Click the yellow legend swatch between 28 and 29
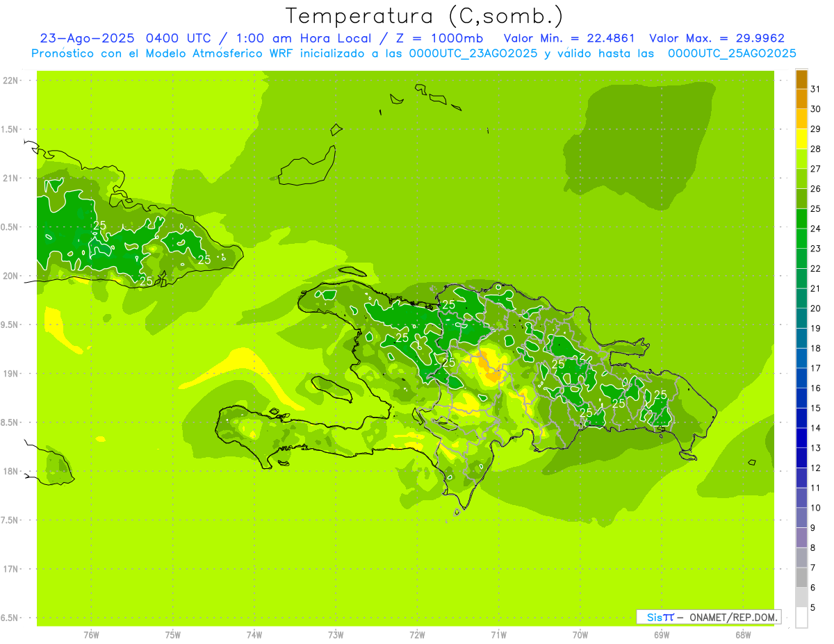This screenshot has width=834, height=644. (801, 139)
